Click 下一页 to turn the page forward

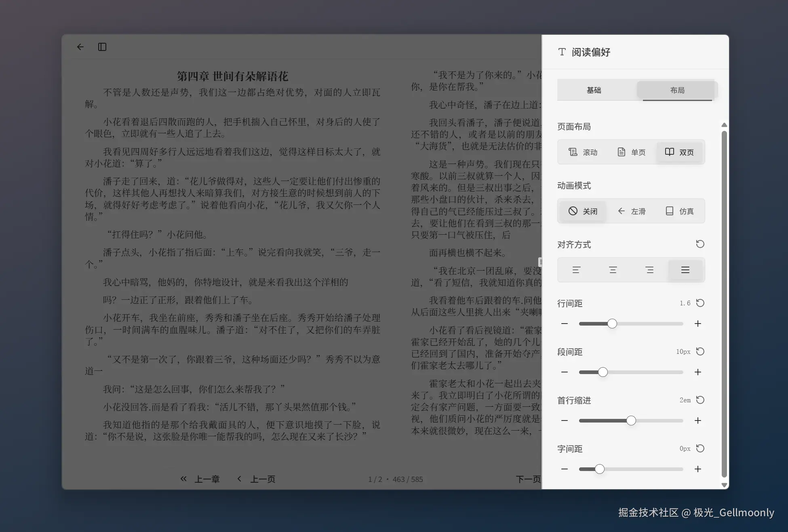tap(529, 479)
